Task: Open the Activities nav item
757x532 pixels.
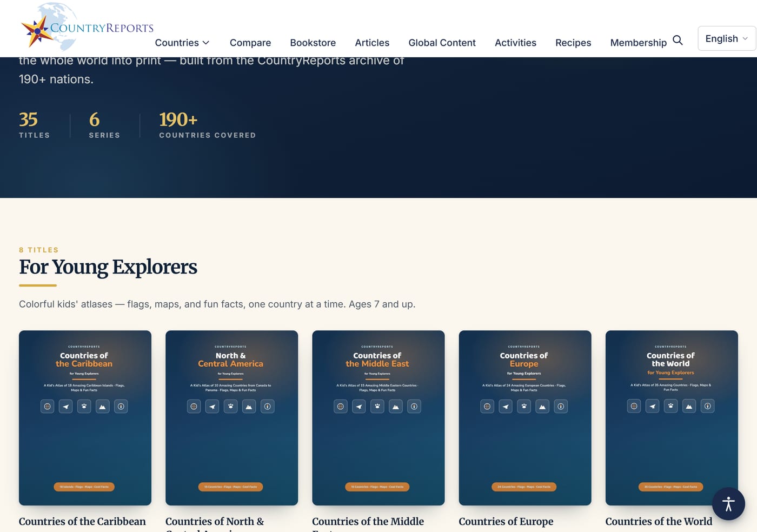Action: (x=515, y=43)
